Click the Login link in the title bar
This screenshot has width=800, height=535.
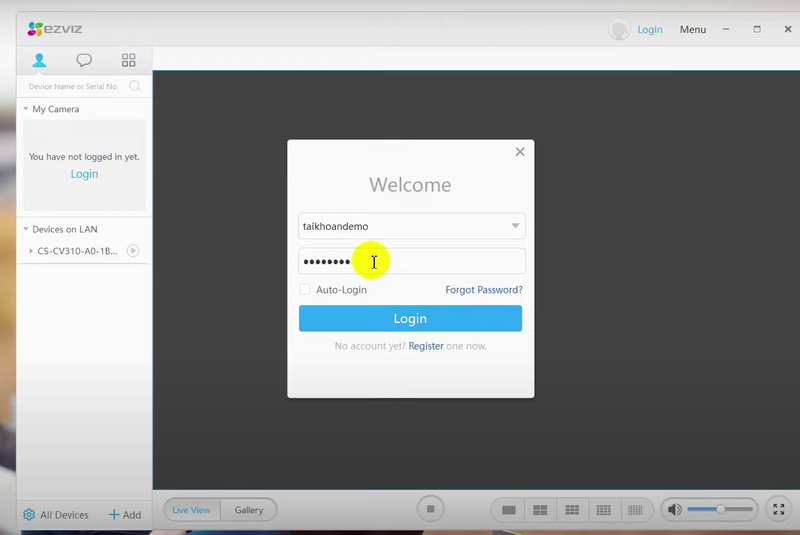[x=649, y=30]
